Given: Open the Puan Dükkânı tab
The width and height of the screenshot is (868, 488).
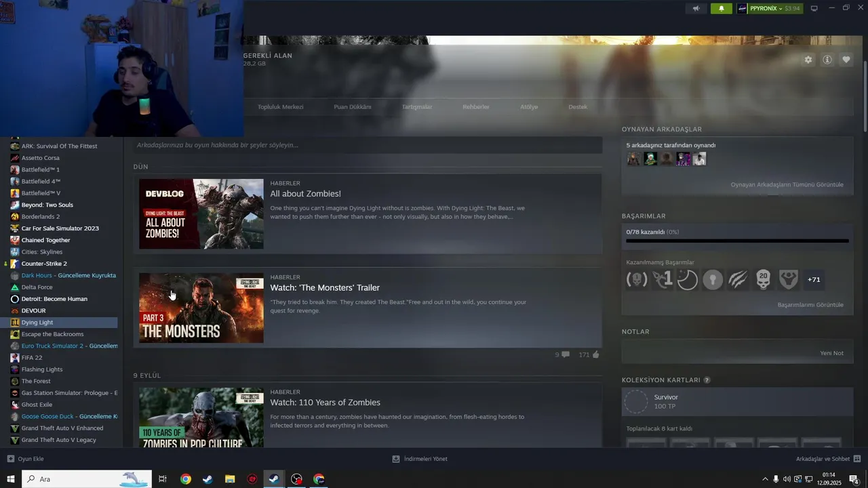Looking at the screenshot, I should tap(353, 107).
